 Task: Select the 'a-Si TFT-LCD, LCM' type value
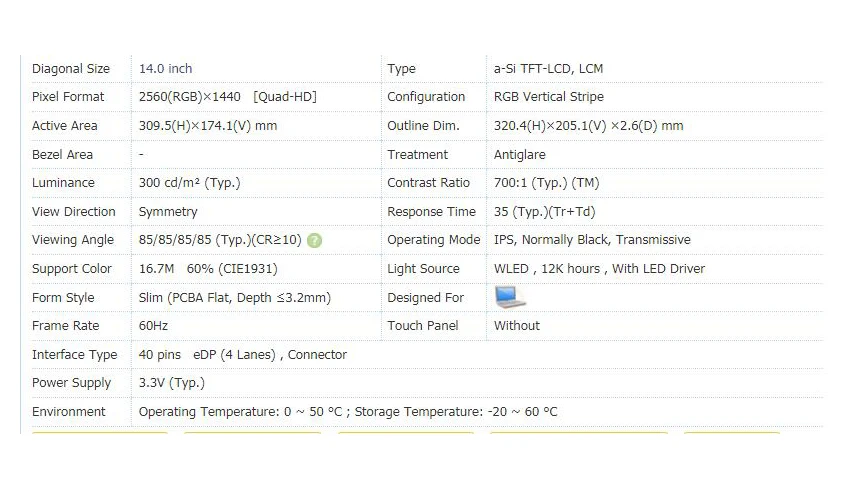[x=548, y=69]
